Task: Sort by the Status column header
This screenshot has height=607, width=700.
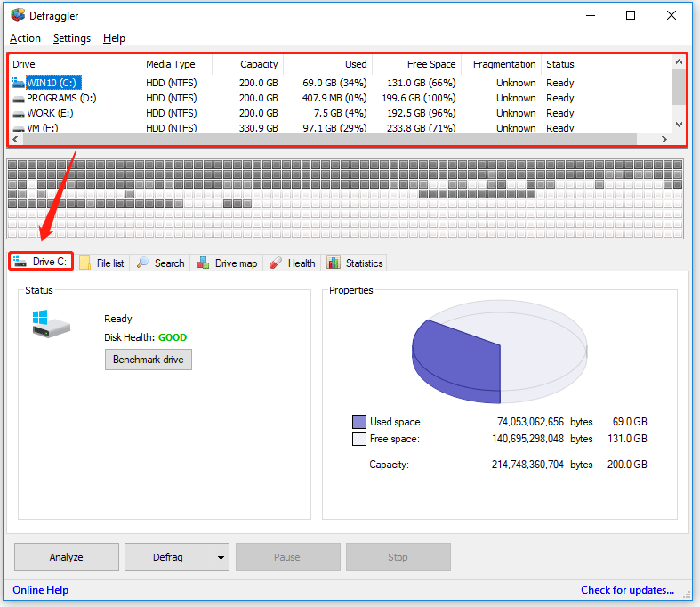Action: 607,64
